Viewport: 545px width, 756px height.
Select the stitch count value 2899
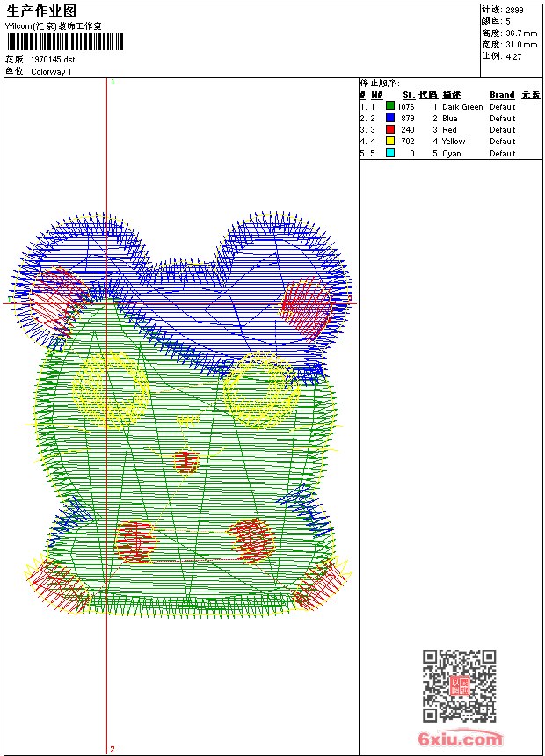(x=514, y=11)
